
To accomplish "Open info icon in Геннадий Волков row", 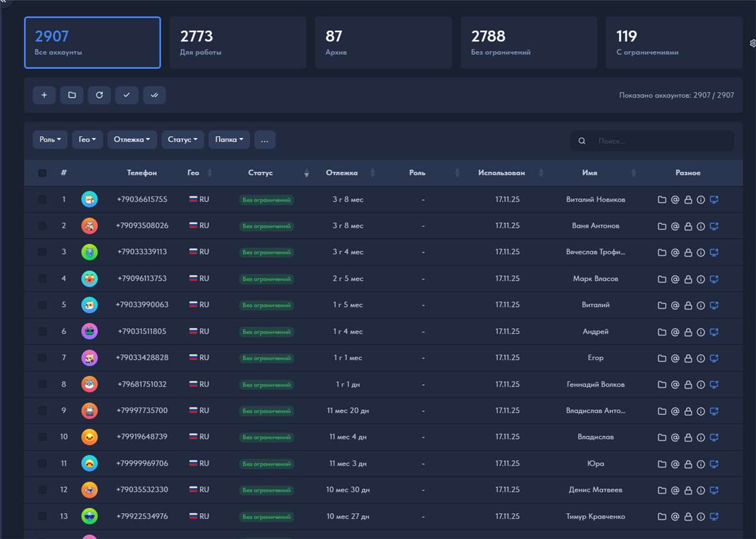I will [x=701, y=385].
